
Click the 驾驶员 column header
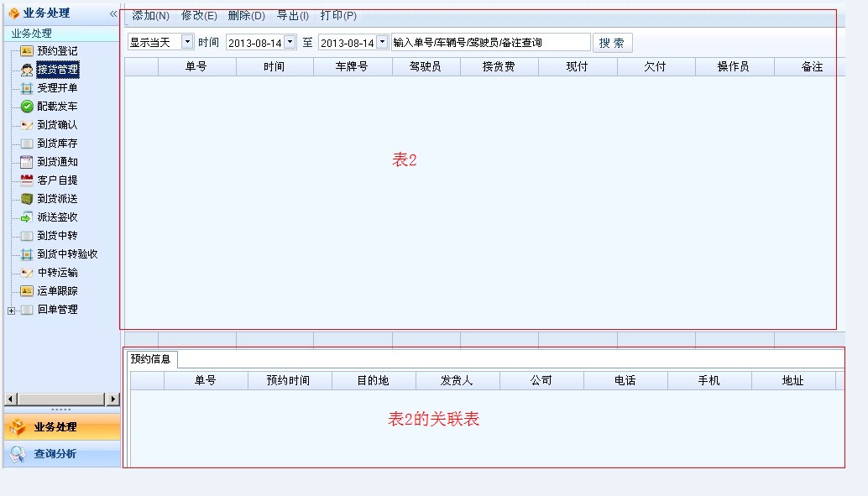pos(426,66)
